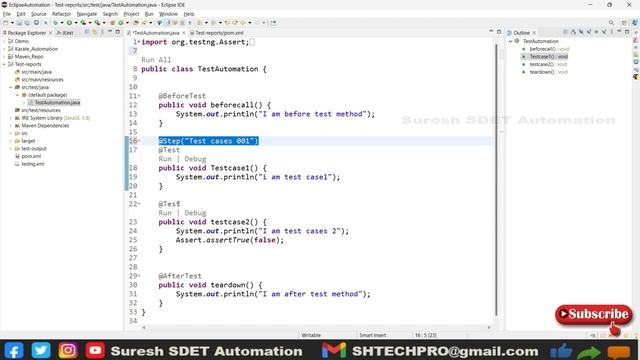Click the New file toolbar icon

pyautogui.click(x=6, y=23)
